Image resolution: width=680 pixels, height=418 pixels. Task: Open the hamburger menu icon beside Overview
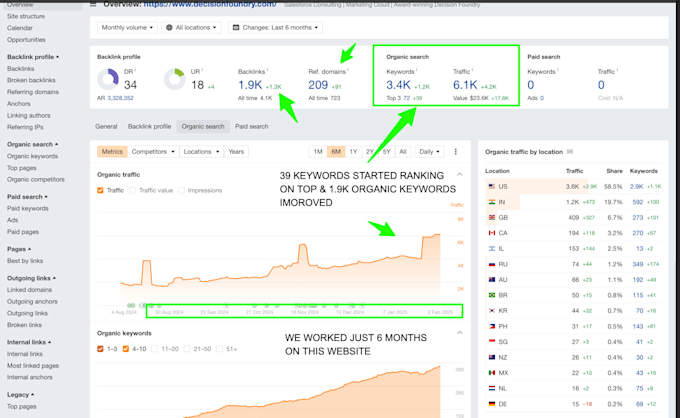coord(93,4)
